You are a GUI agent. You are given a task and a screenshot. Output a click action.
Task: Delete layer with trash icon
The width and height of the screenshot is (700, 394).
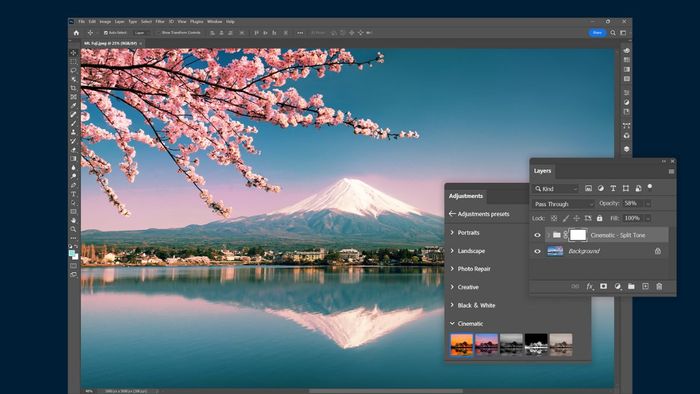point(659,286)
